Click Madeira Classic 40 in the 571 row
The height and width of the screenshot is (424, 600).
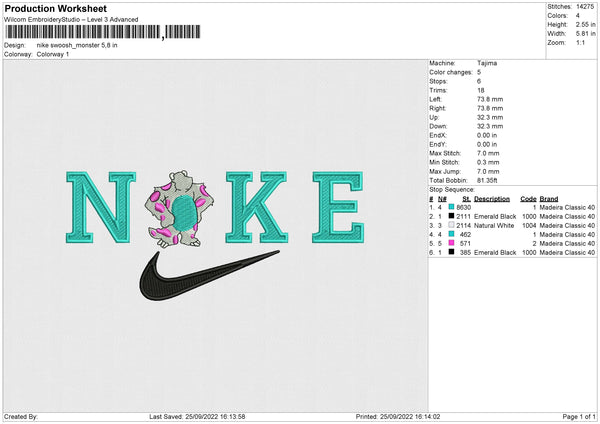567,243
